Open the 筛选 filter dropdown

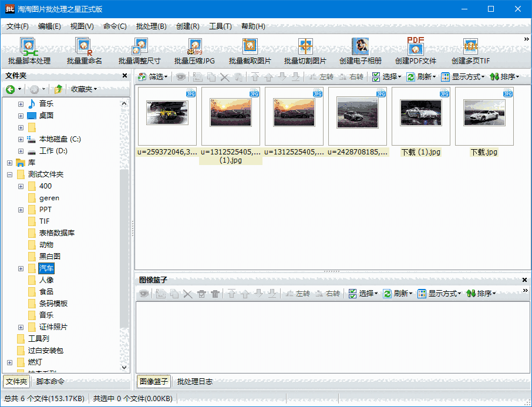153,77
